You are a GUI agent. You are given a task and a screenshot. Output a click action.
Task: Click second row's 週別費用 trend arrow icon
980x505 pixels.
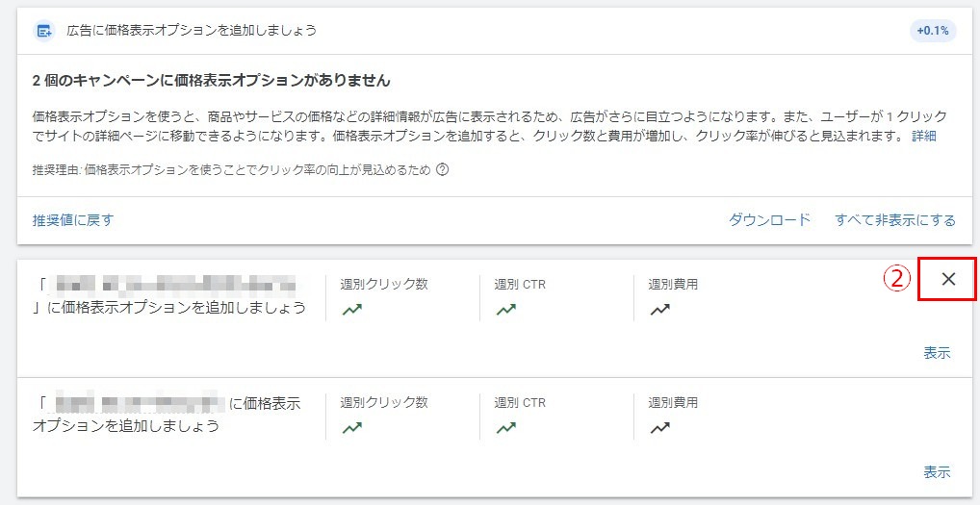click(660, 428)
